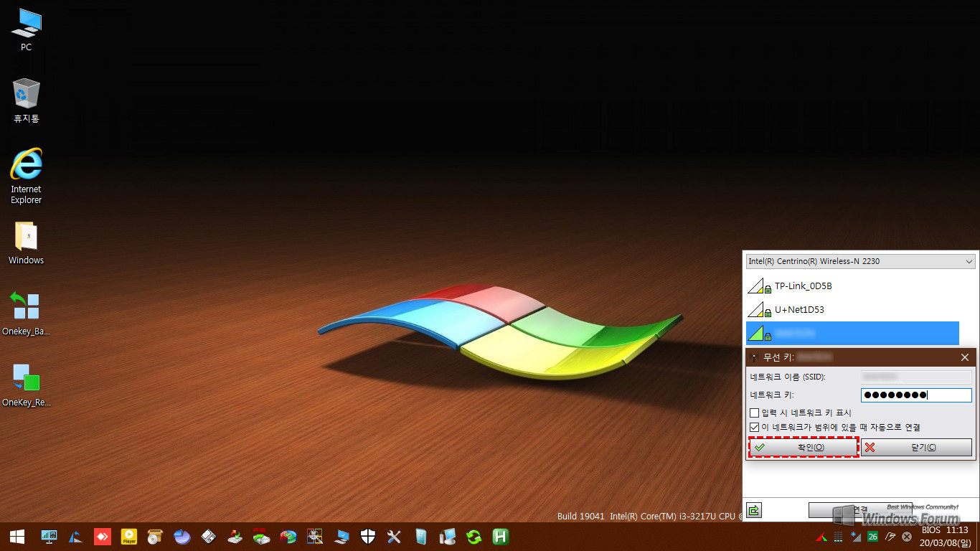Click the 네트워크 이름 (SSID) field

click(916, 377)
